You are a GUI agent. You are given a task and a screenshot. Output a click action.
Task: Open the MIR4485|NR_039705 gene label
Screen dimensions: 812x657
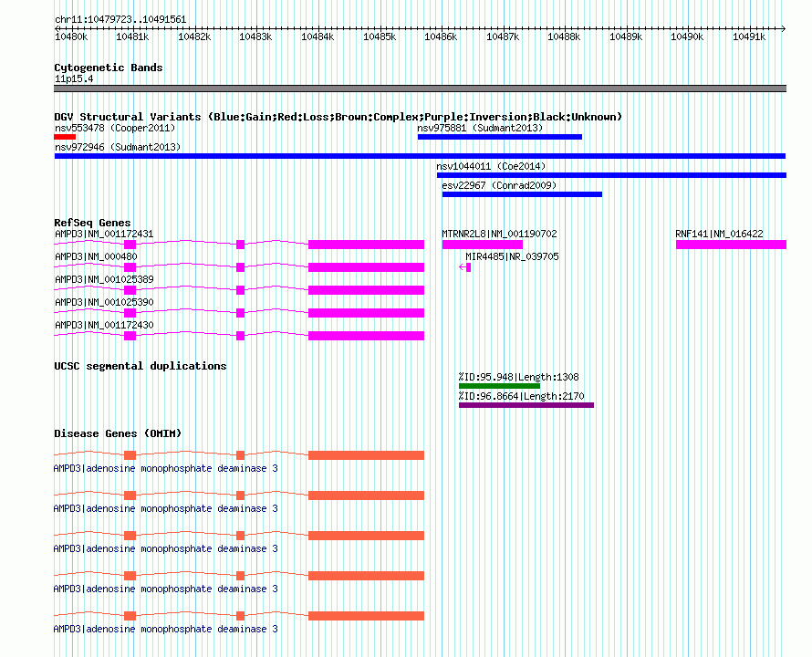coord(512,256)
